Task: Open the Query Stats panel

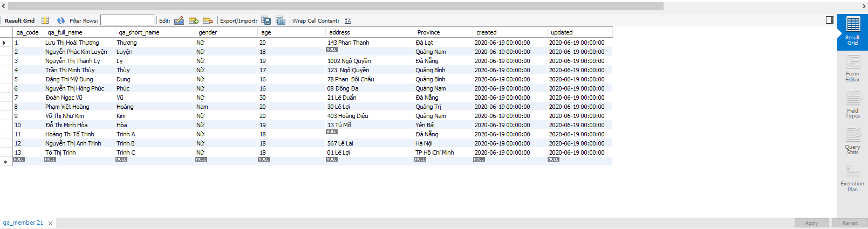Action: point(852,141)
